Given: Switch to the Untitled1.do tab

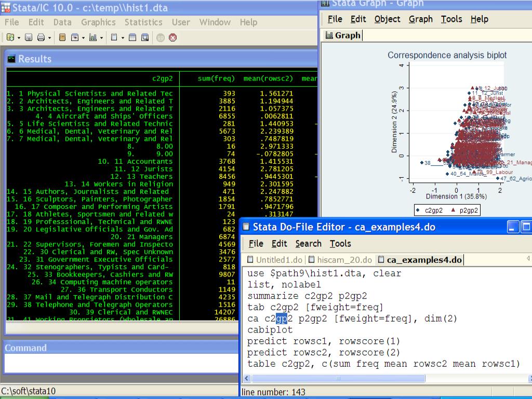Looking at the screenshot, I should click(x=274, y=260).
